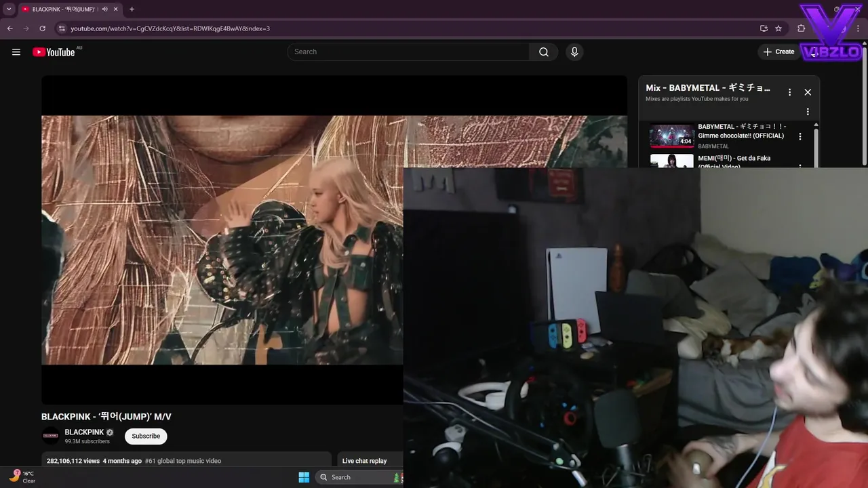Go to the YouTube home logo
This screenshot has height=488, width=868.
pyautogui.click(x=54, y=52)
